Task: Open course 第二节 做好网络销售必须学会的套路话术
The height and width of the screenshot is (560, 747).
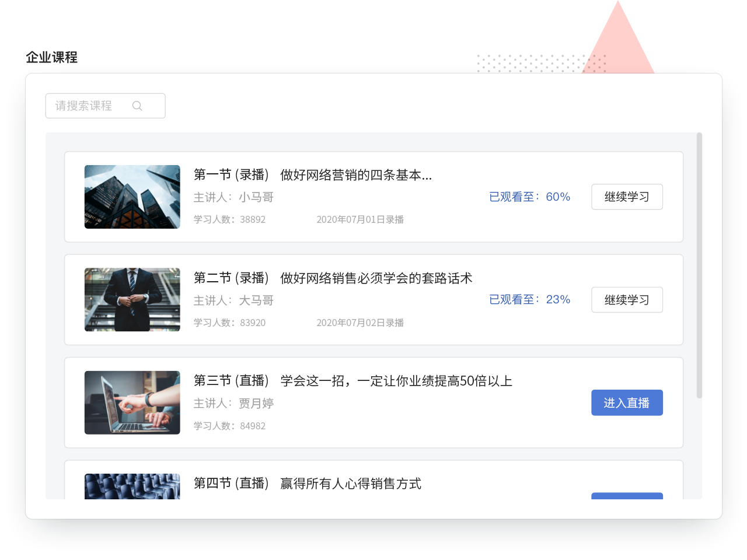Action: [x=333, y=278]
